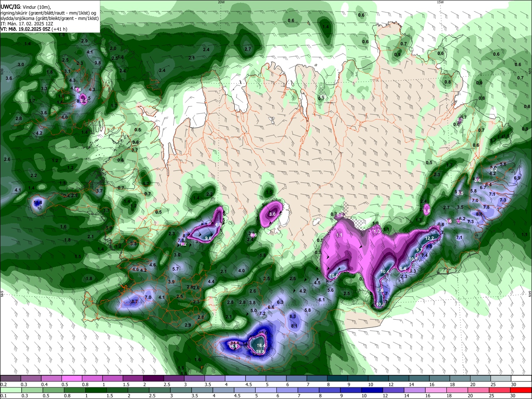Select the 10.0 value beside the pink area
The image size is (532, 399).
334,276
